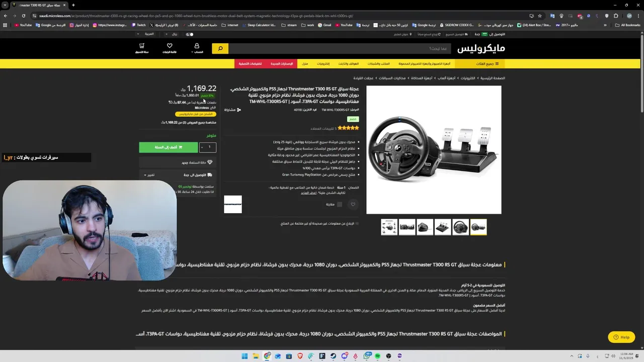Open the computers and laptops category menu

pyautogui.click(x=424, y=64)
